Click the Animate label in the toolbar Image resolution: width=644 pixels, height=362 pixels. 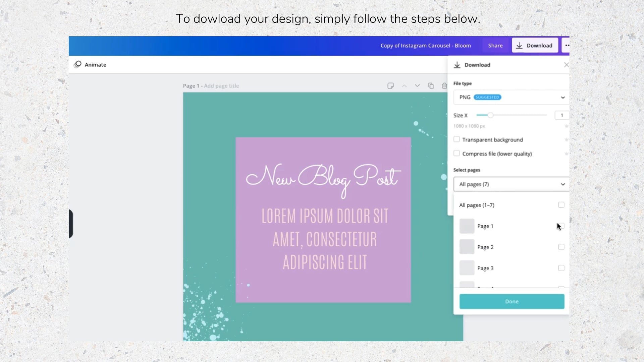pyautogui.click(x=95, y=65)
